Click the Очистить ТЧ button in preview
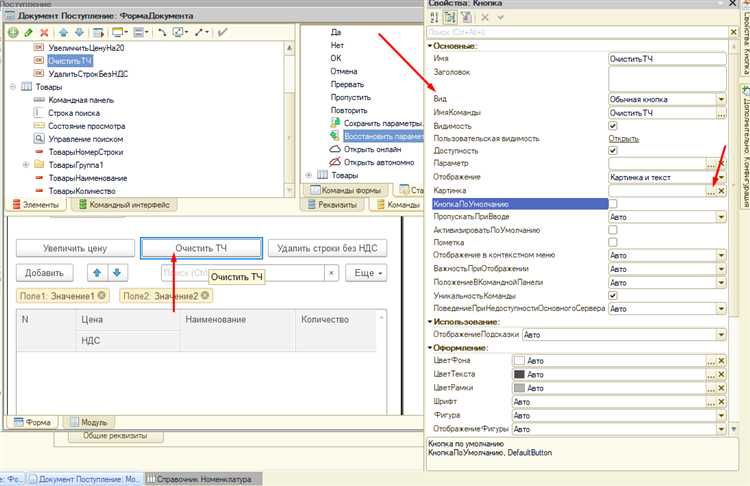Screen dimensions: 750x486 coord(201,248)
